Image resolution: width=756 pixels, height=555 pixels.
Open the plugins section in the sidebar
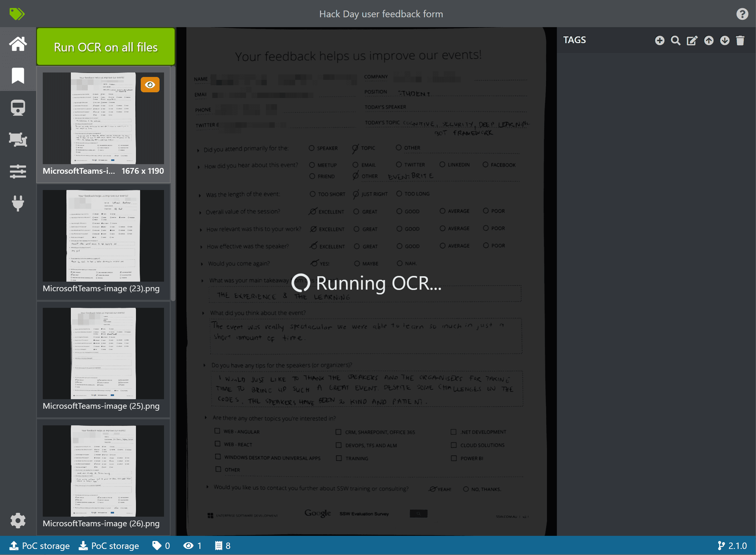[18, 203]
